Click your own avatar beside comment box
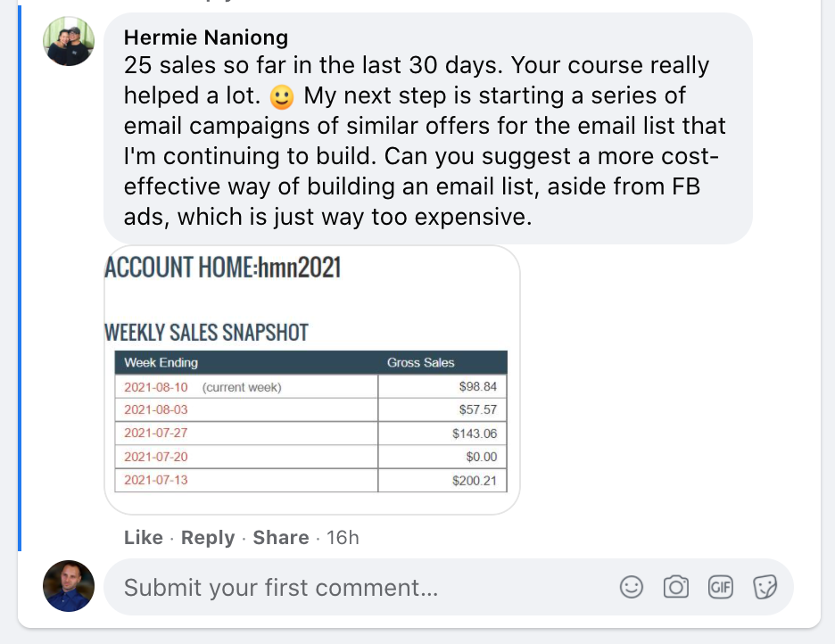Viewport: 835px width, 644px height. coord(69,586)
